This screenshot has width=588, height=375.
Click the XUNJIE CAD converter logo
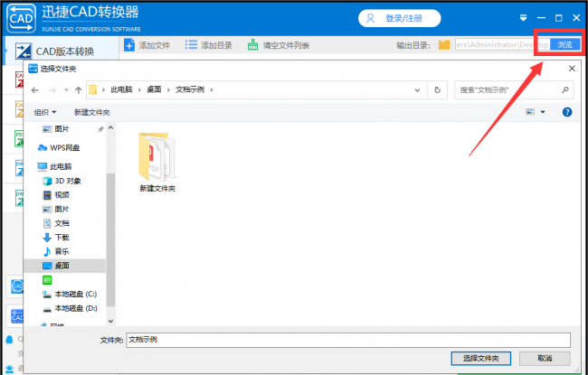(22, 18)
